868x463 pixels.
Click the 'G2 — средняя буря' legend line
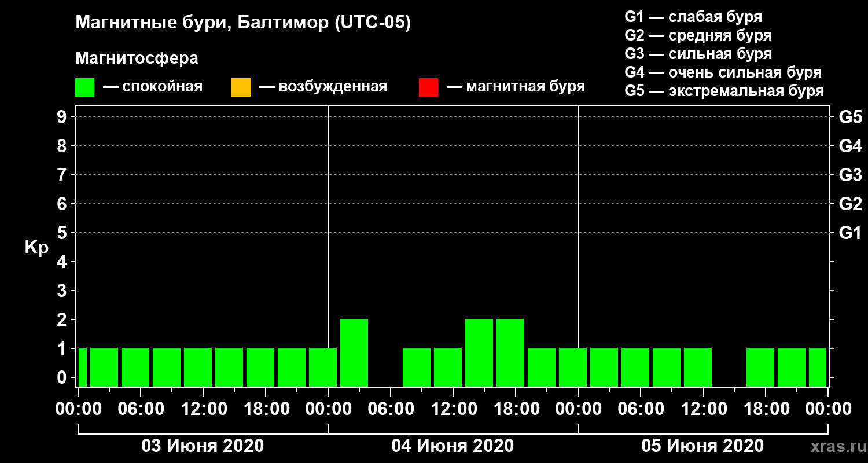pos(698,35)
